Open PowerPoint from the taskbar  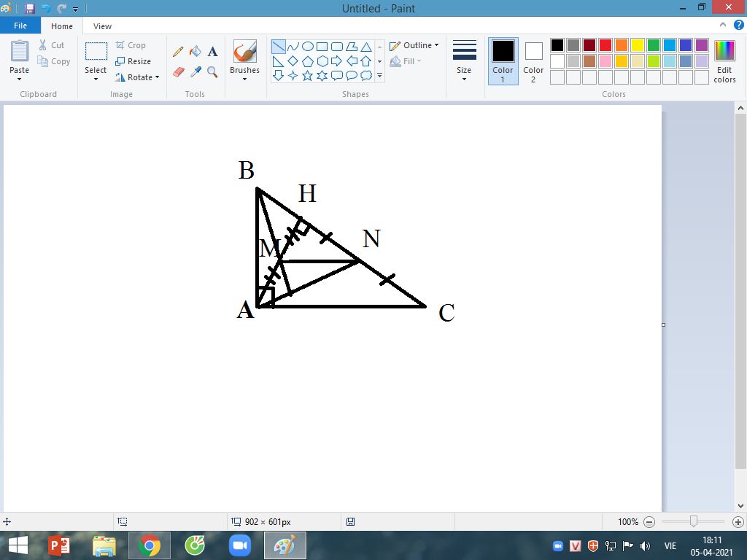pos(59,545)
